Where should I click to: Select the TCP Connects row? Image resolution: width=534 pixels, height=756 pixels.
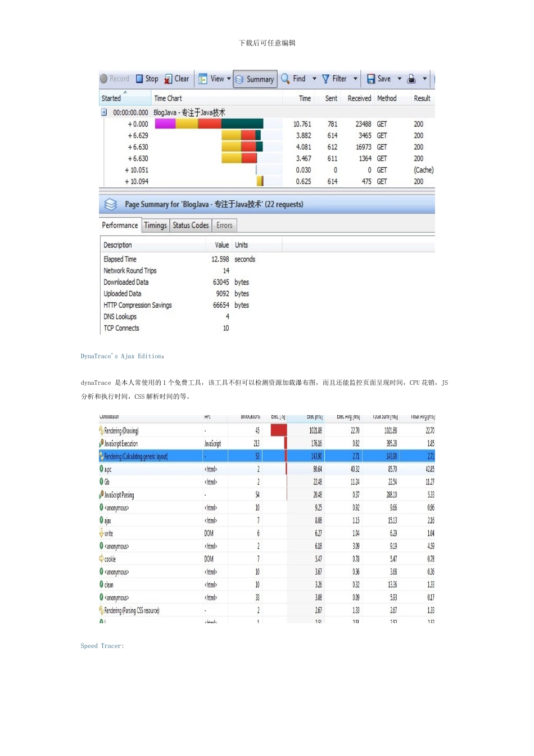191,328
